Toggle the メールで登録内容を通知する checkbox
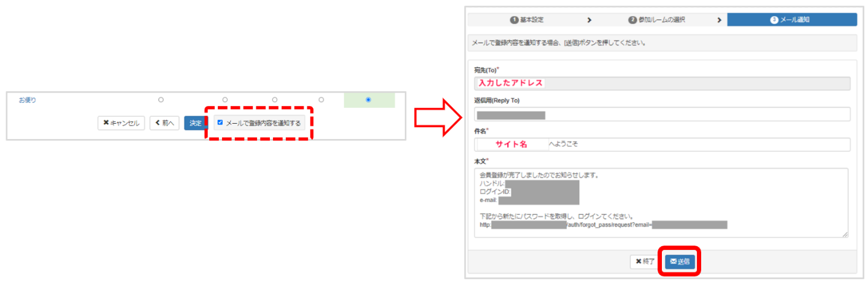868x286 pixels. click(220, 123)
